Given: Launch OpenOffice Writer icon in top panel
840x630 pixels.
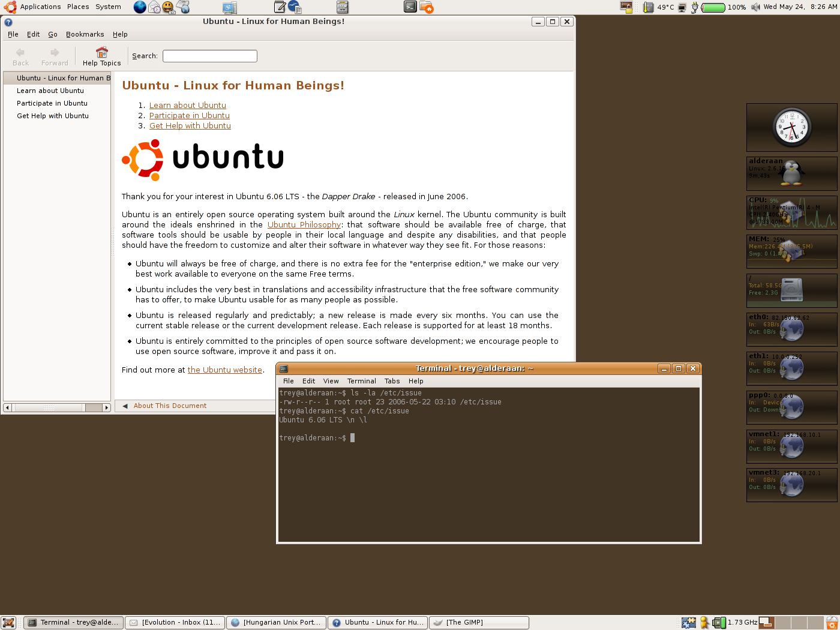Looking at the screenshot, I should (x=295, y=7).
